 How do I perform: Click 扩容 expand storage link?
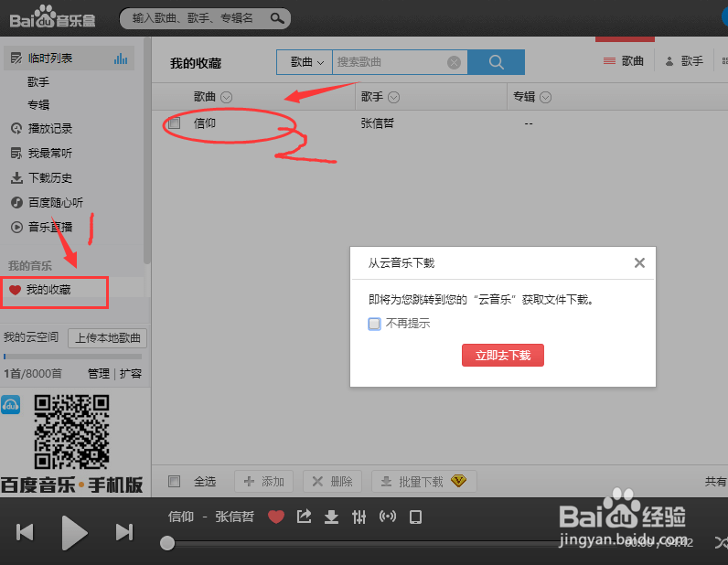[131, 374]
